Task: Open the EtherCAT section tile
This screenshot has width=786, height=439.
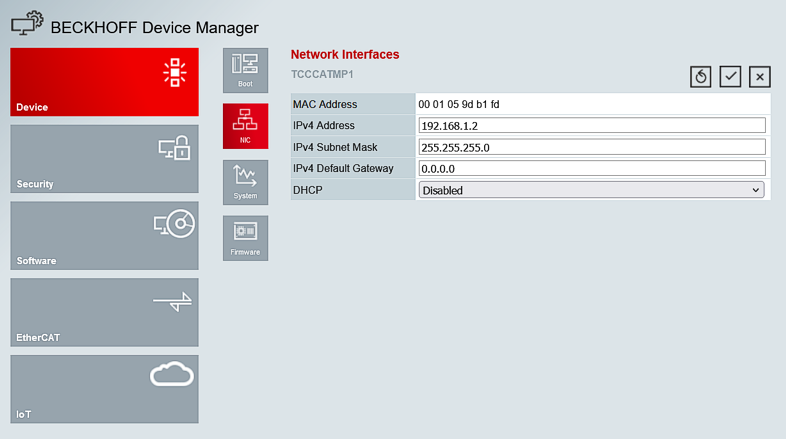Action: 104,312
